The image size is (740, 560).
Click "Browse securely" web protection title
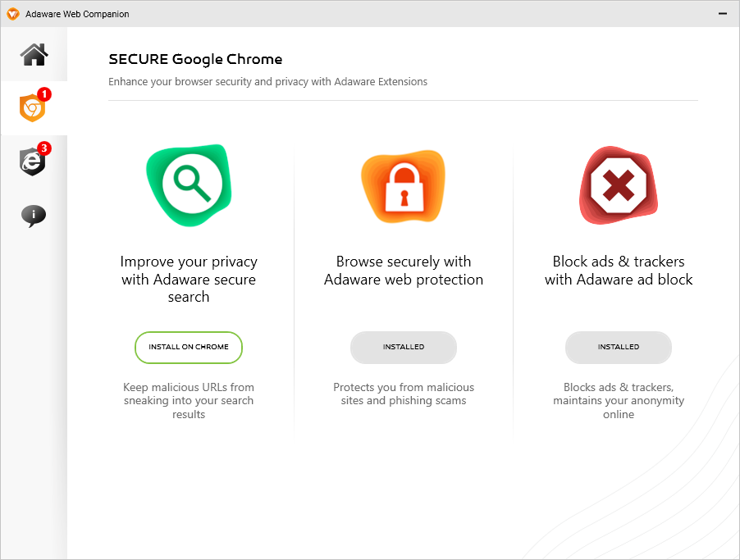point(404,271)
